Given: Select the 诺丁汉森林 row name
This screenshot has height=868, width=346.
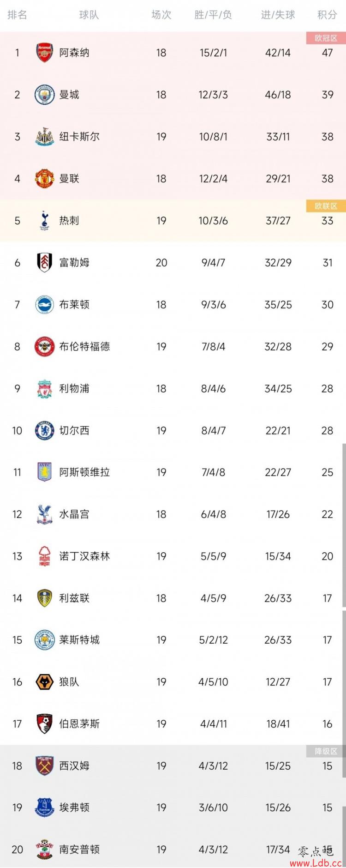Looking at the screenshot, I should click(x=84, y=556).
